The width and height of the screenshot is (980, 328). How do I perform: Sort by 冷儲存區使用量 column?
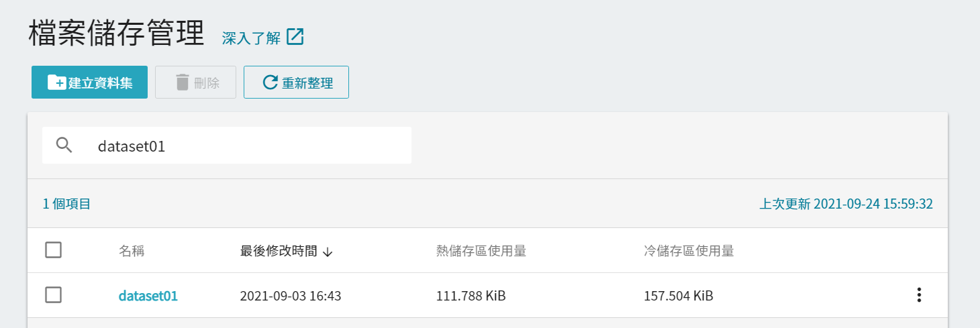(689, 251)
